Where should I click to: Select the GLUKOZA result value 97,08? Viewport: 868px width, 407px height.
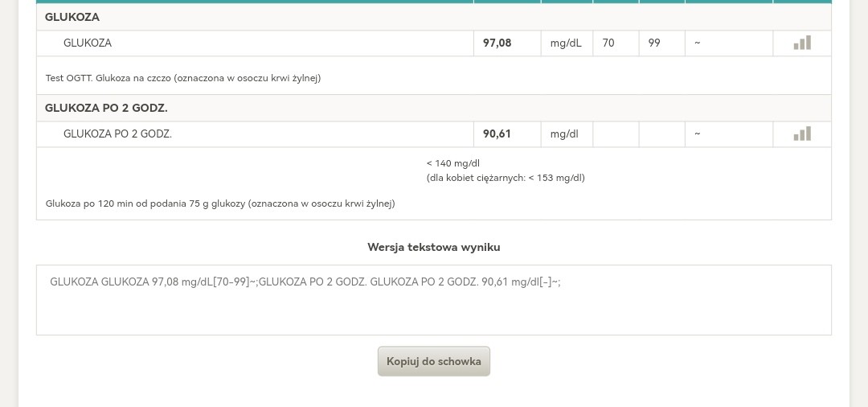[x=497, y=43]
